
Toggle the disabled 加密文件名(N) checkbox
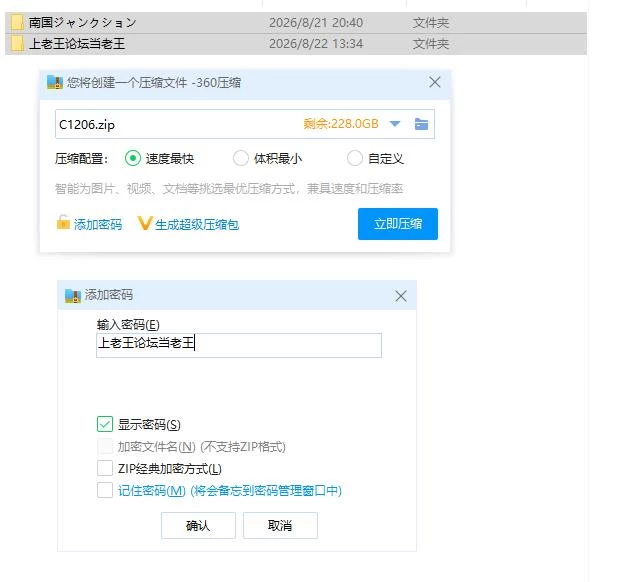tap(105, 446)
